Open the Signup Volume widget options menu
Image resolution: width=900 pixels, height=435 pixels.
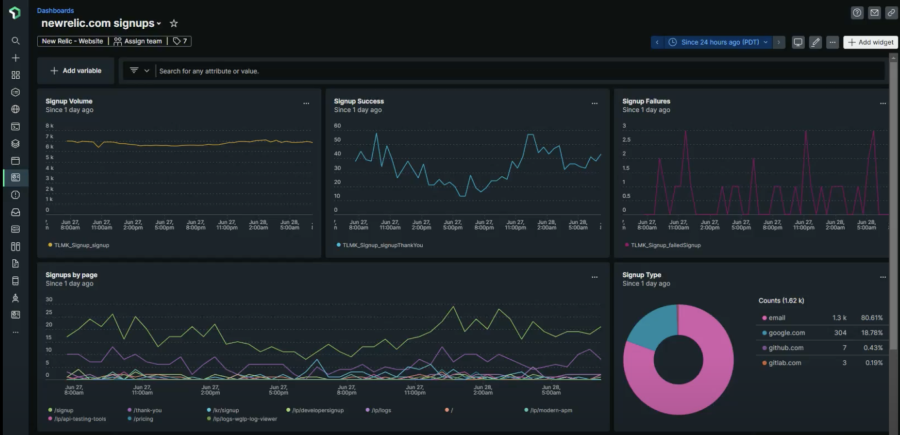pyautogui.click(x=306, y=102)
